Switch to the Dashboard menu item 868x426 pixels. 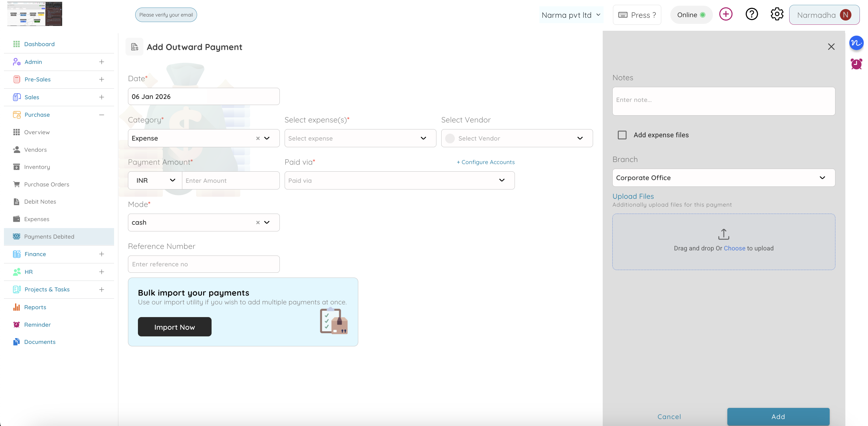tap(40, 44)
